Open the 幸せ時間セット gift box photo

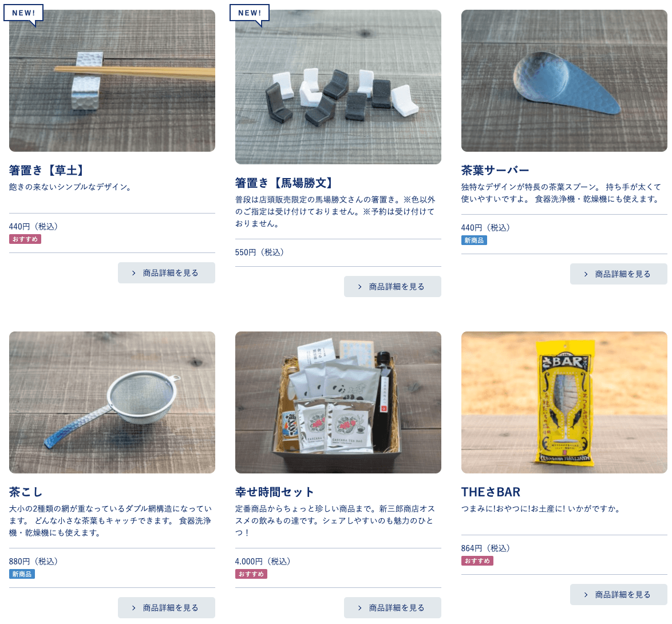coord(338,402)
